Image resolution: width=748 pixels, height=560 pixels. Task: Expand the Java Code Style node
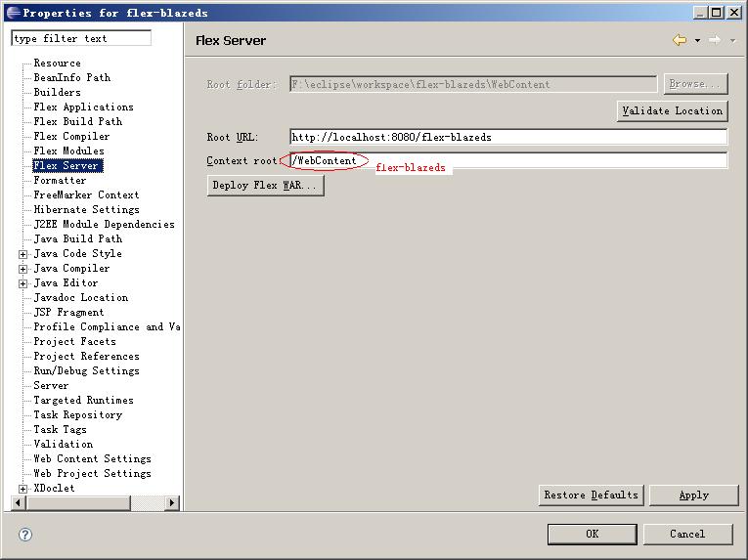point(22,254)
